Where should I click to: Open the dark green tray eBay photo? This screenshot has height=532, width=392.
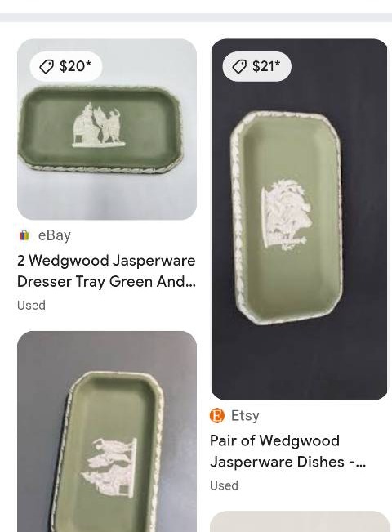[x=107, y=129]
